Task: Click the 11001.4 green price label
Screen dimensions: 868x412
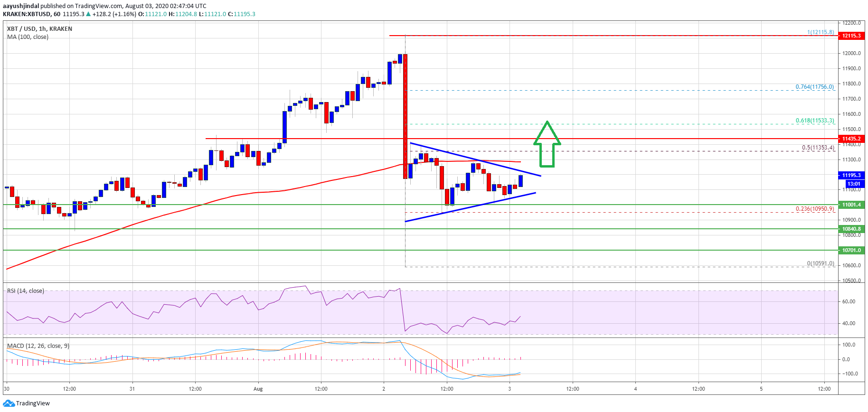Action: [x=851, y=205]
